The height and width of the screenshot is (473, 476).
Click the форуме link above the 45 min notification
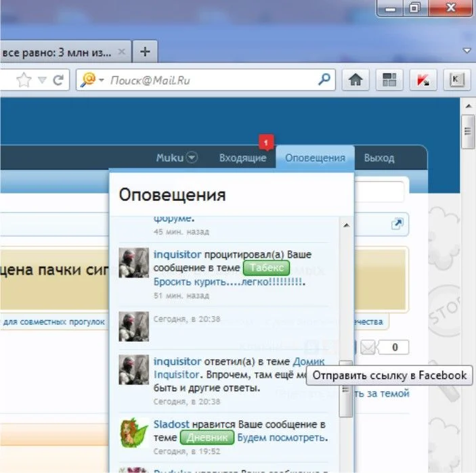pyautogui.click(x=173, y=219)
